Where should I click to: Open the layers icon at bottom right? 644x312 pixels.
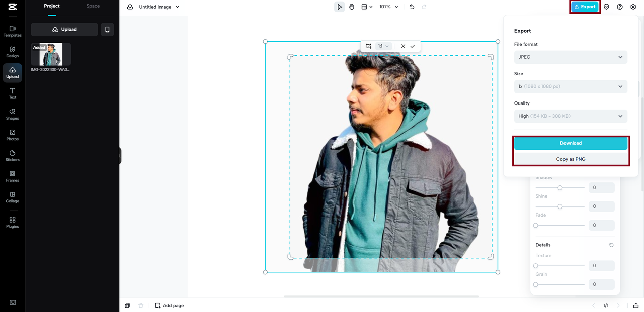point(636,305)
